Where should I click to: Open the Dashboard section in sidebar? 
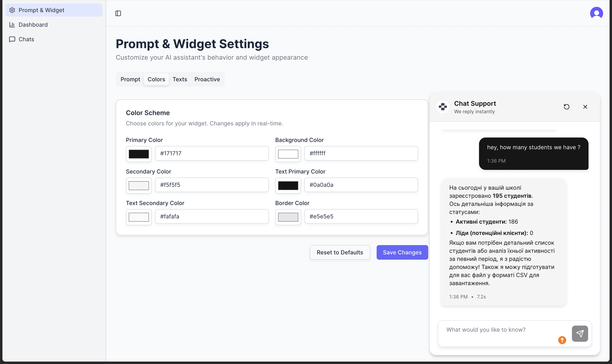(x=33, y=24)
